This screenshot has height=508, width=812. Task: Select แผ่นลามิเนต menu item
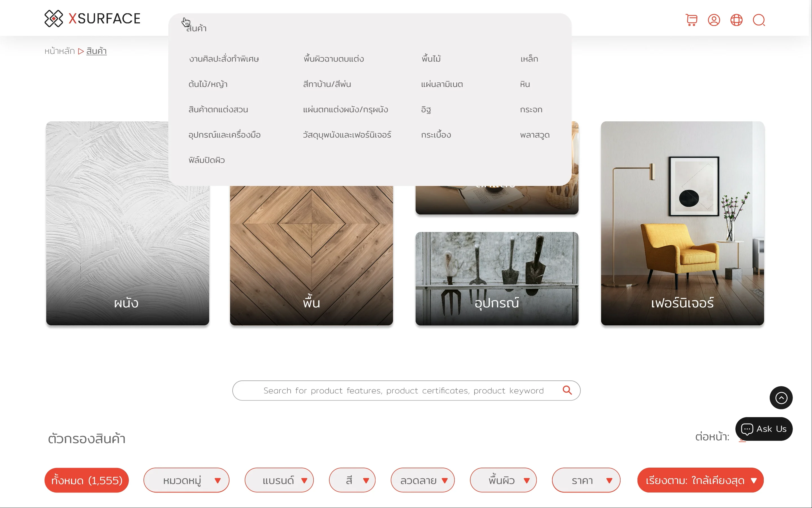(x=442, y=84)
